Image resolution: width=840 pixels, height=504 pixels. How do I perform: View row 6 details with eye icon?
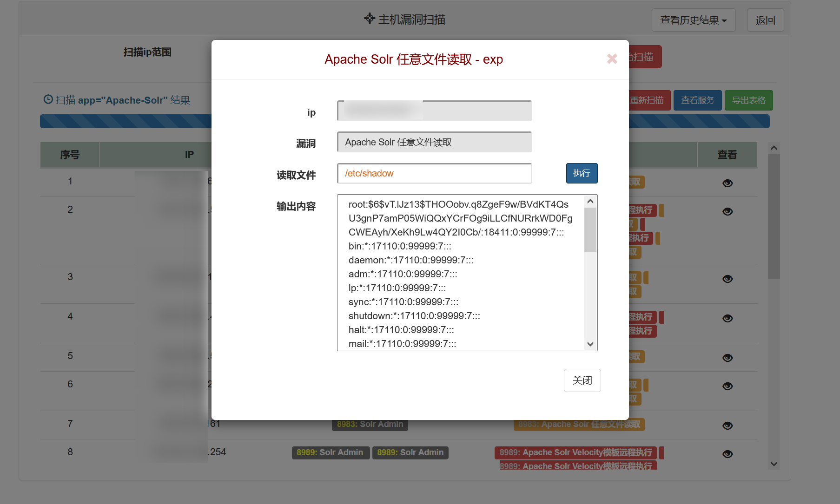tap(728, 386)
